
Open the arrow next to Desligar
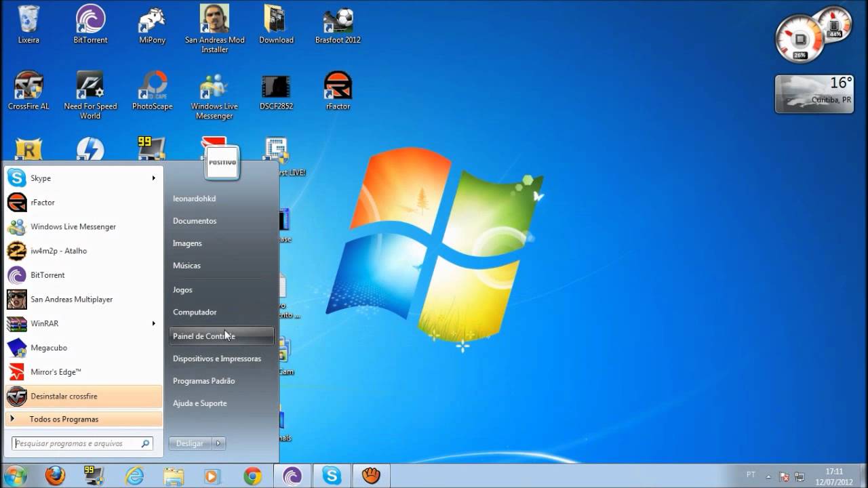click(x=218, y=443)
